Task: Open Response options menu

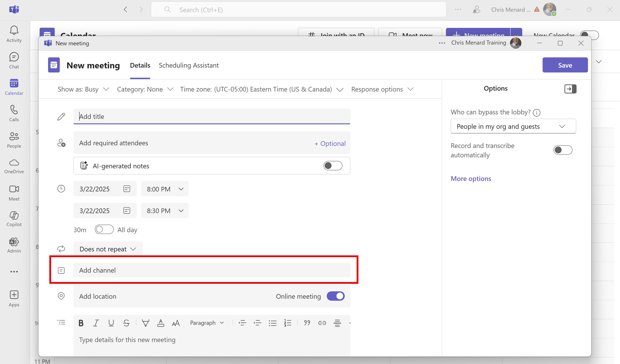Action: tap(382, 89)
